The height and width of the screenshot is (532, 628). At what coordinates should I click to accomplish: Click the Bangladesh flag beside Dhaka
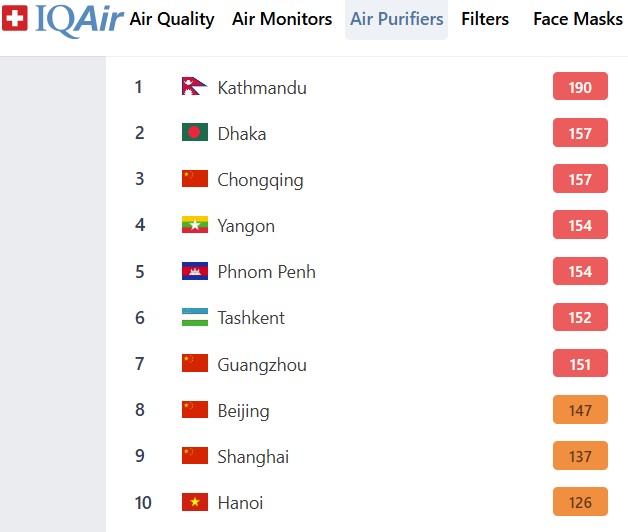pyautogui.click(x=195, y=133)
